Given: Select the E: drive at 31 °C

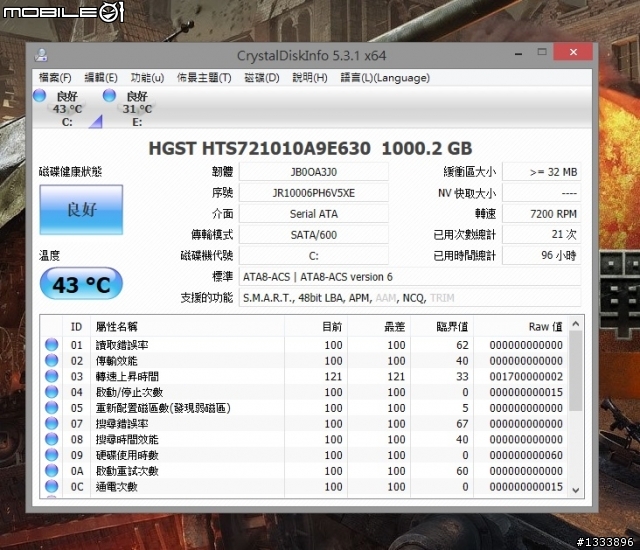Looking at the screenshot, I should point(137,109).
